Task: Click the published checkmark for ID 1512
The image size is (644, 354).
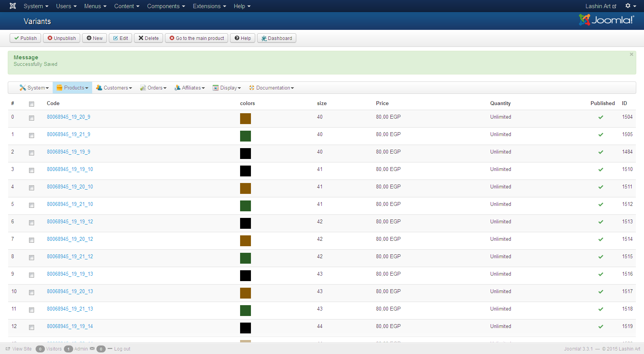Action: 601,204
